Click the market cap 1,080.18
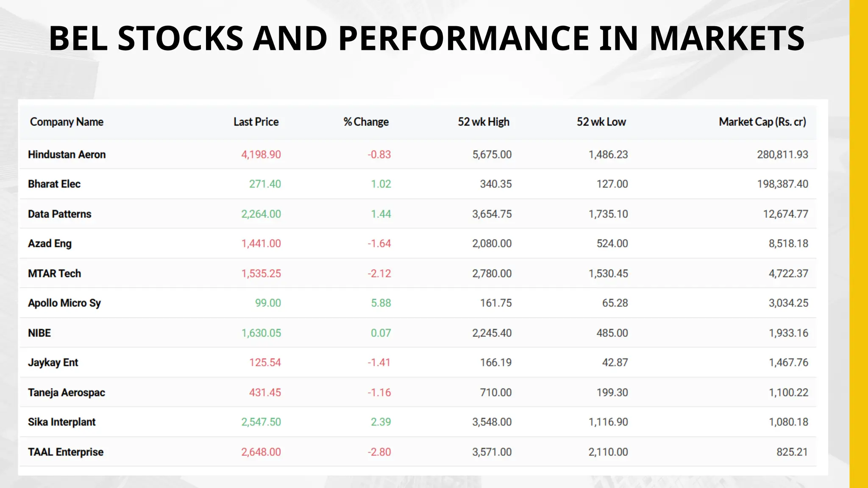The height and width of the screenshot is (488, 868). [788, 422]
